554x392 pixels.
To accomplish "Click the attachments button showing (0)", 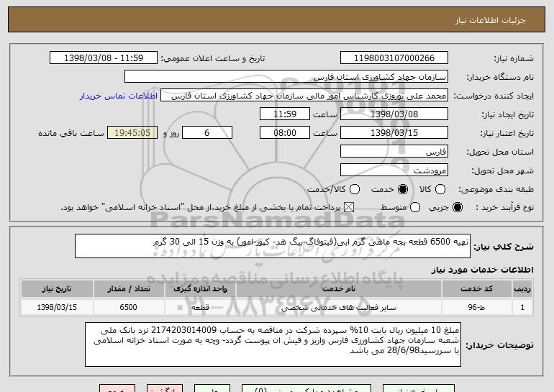I will (306, 388).
